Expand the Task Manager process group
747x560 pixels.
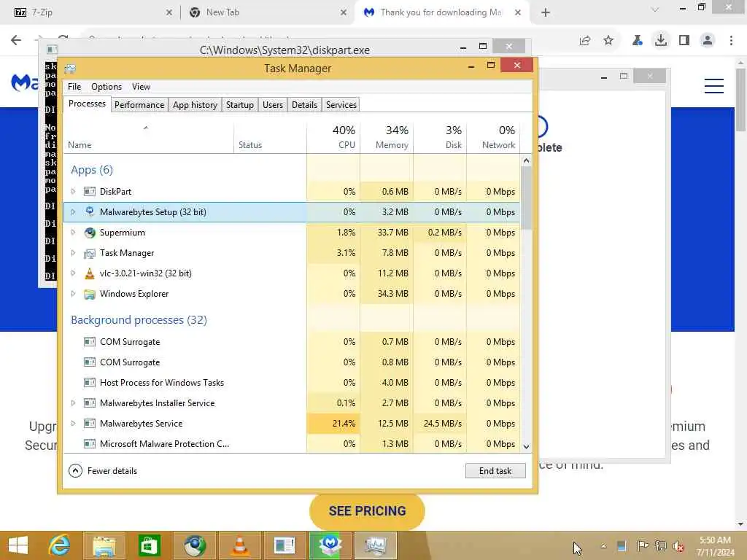[x=74, y=253]
